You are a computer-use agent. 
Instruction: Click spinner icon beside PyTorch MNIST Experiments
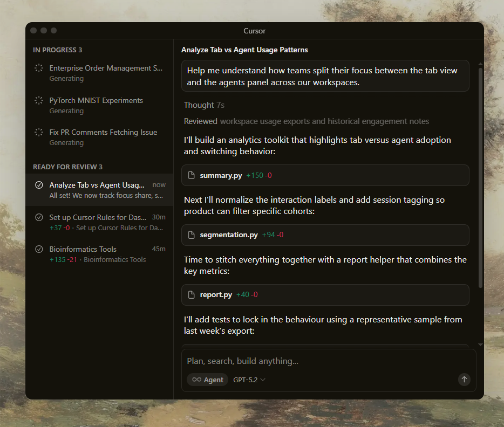(39, 100)
